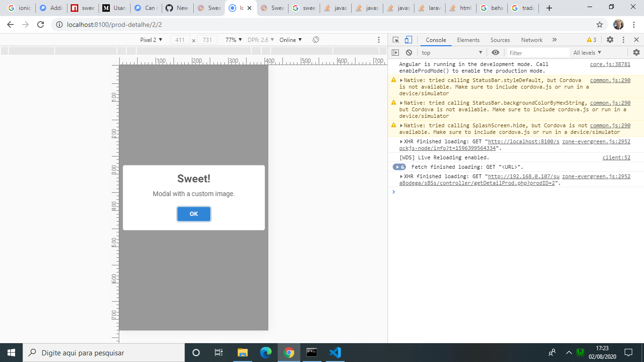Open the client:52 source link

pos(617,157)
